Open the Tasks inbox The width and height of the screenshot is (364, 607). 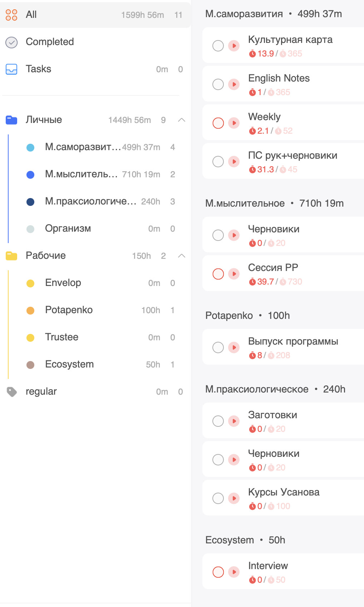[x=38, y=69]
